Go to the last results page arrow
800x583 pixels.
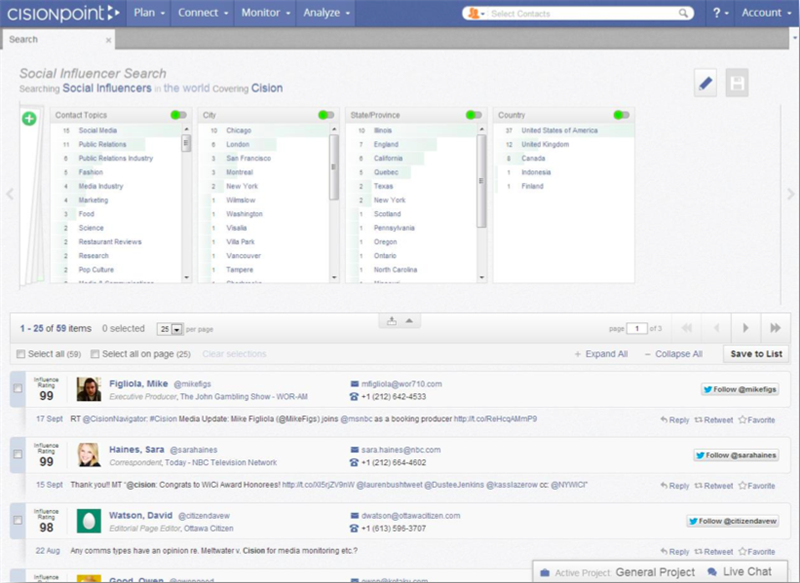[x=774, y=328]
